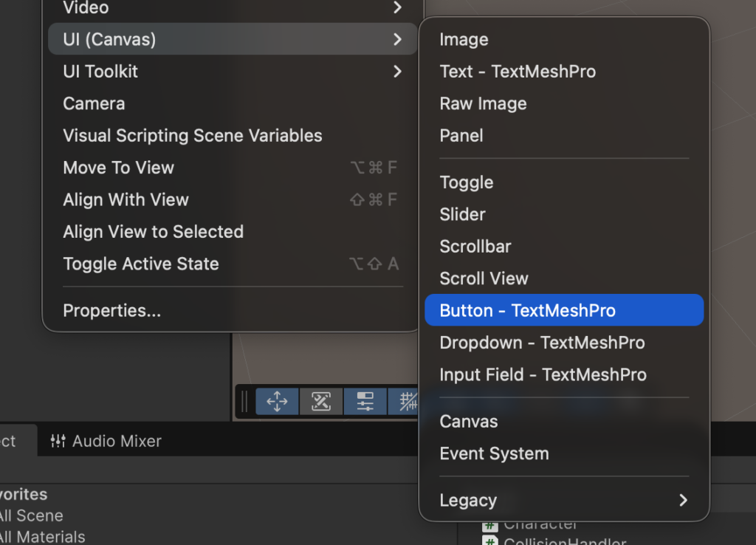Choose Align With View
This screenshot has width=756, height=545.
click(x=126, y=199)
